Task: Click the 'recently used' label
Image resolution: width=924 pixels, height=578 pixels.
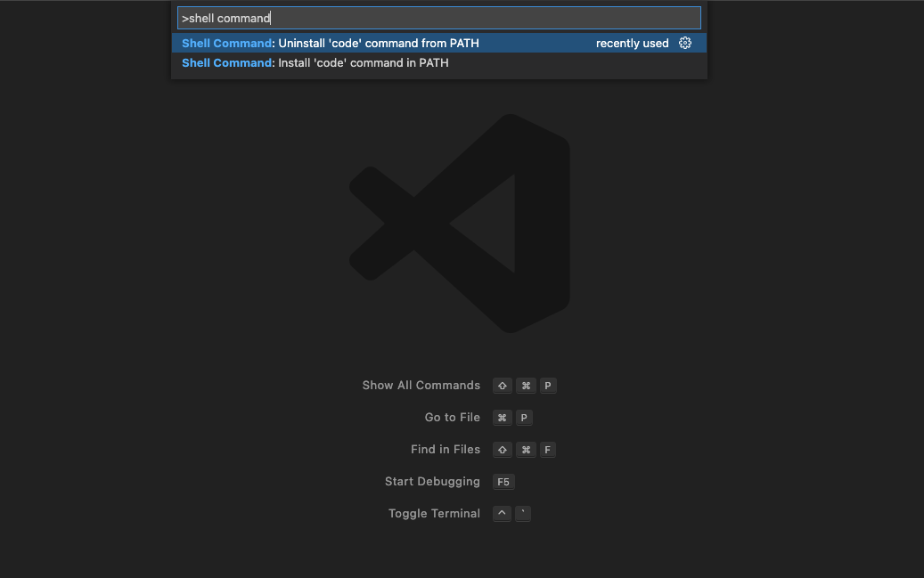Action: 633,43
